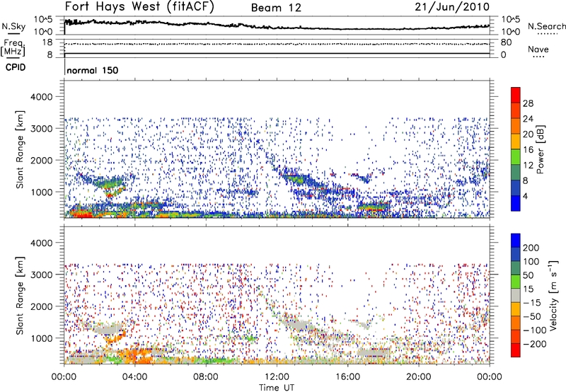Click the '20' tick on Power colorbar
The width and height of the screenshot is (566, 392).
pyautogui.click(x=528, y=134)
